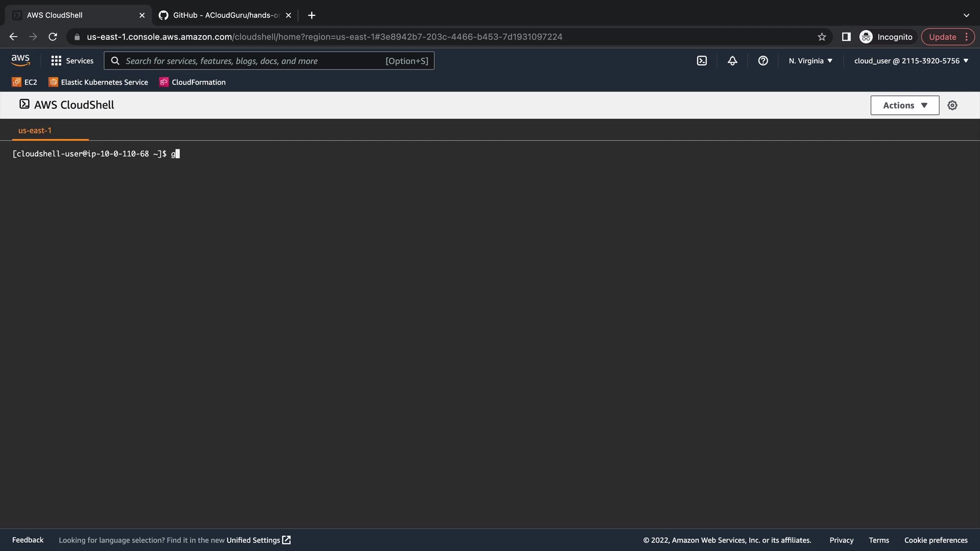980x551 pixels.
Task: Click the Update browser button
Action: point(942,37)
